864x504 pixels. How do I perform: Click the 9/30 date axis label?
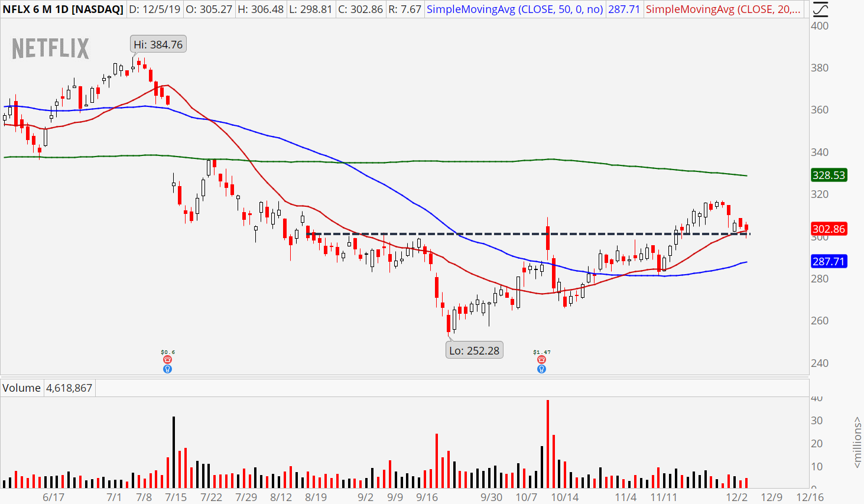(491, 497)
